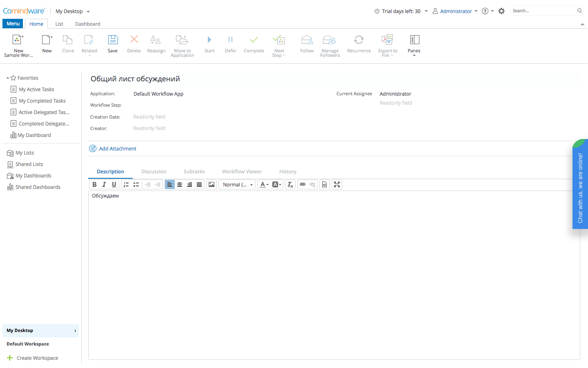This screenshot has width=588, height=368.
Task: Insert a hyperlink using the link icon
Action: click(303, 185)
